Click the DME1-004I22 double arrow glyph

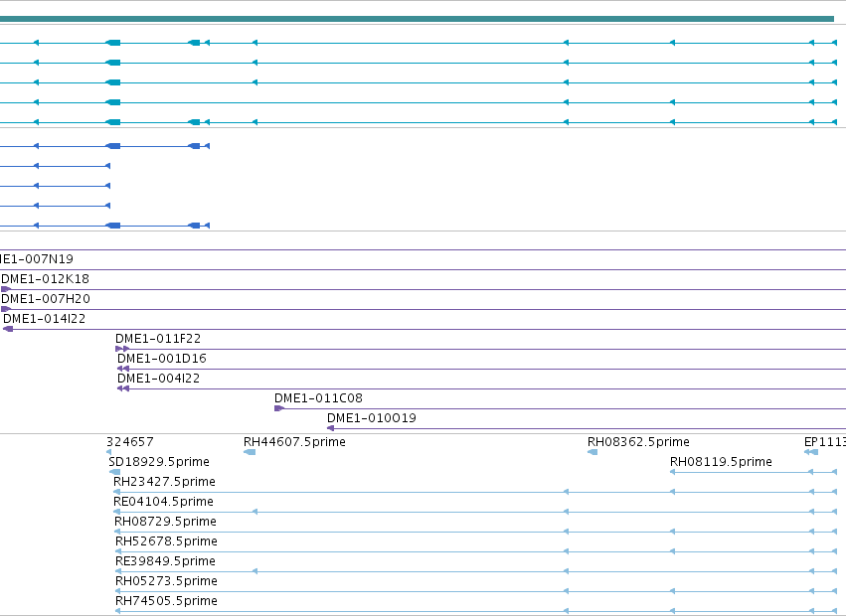point(123,388)
